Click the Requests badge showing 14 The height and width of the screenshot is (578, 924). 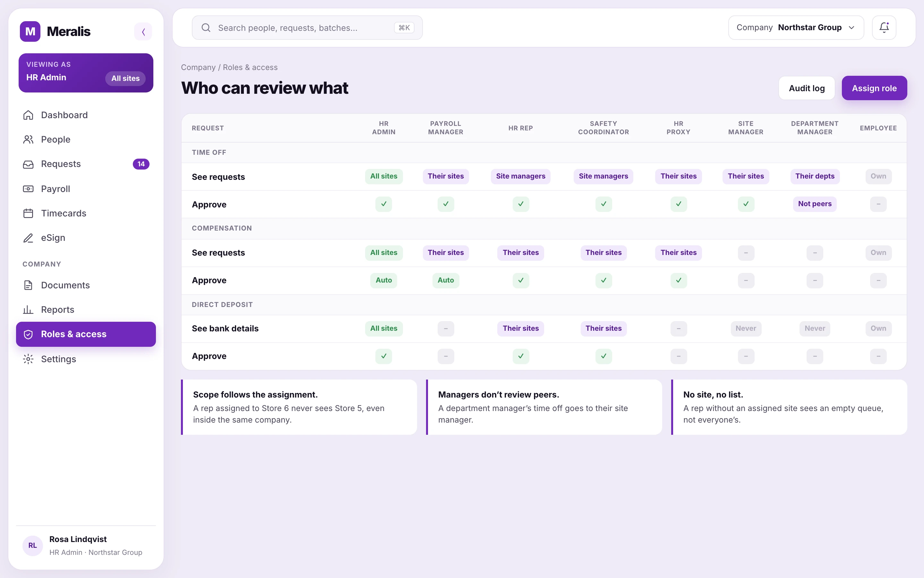(x=141, y=164)
